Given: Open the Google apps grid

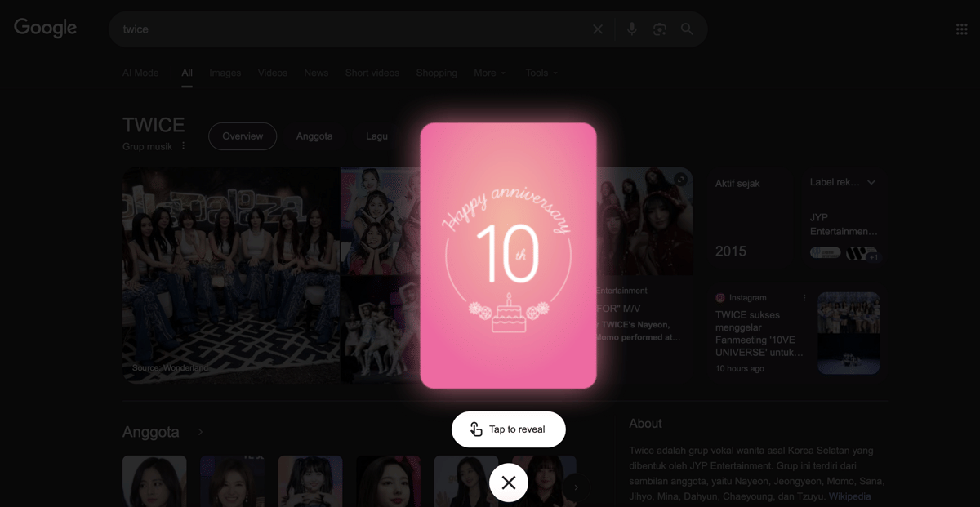Looking at the screenshot, I should (961, 29).
